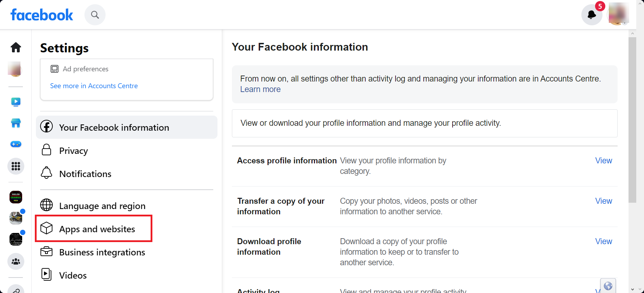Open account profile picture menu

(619, 14)
